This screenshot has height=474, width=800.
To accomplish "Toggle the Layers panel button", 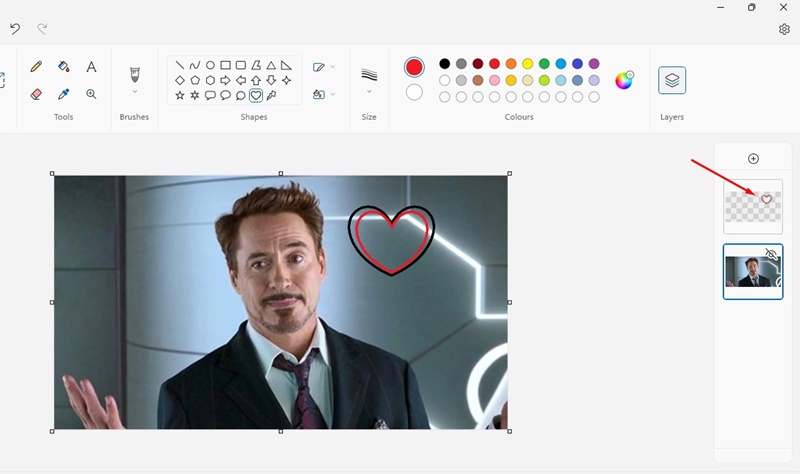I will pos(672,80).
